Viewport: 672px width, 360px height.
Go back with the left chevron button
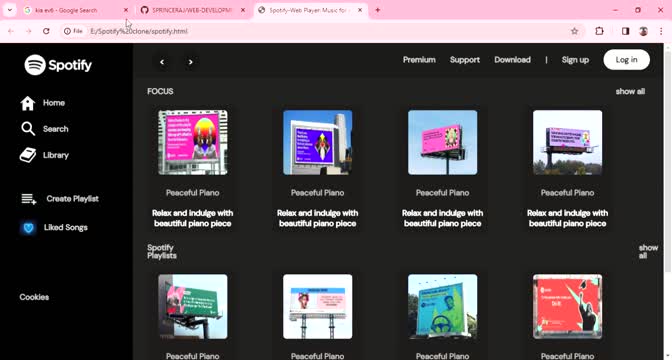point(162,62)
